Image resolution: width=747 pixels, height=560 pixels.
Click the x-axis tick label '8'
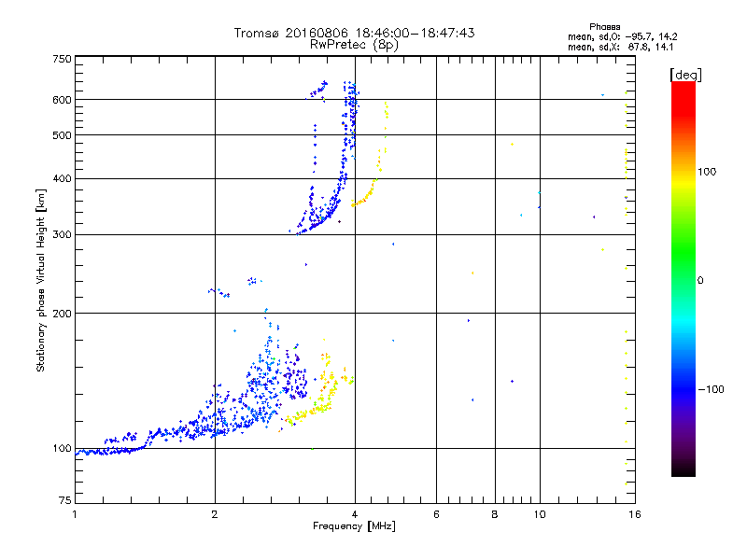(495, 514)
